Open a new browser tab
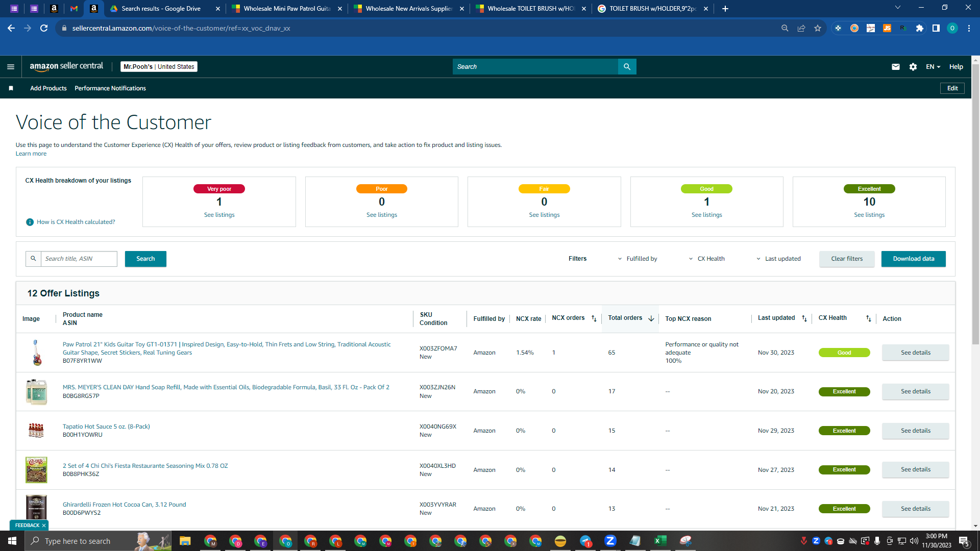The width and height of the screenshot is (980, 551). coord(725,9)
